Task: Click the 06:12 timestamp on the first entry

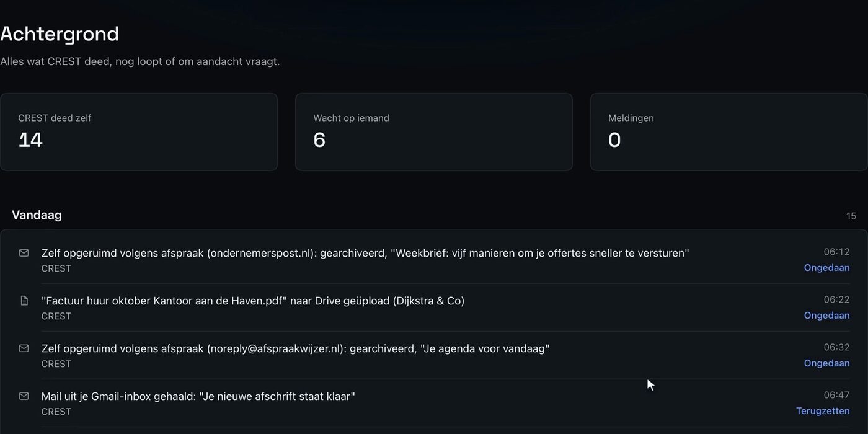Action: point(836,252)
